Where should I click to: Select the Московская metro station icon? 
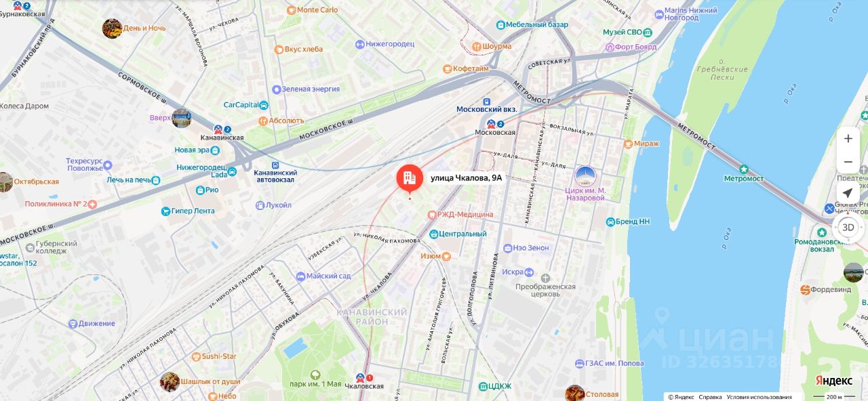click(491, 124)
